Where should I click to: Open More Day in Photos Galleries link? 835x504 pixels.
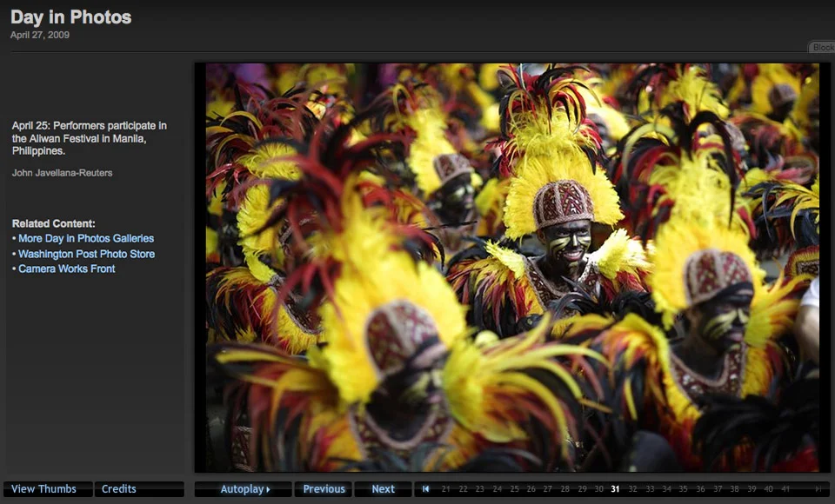tap(86, 238)
